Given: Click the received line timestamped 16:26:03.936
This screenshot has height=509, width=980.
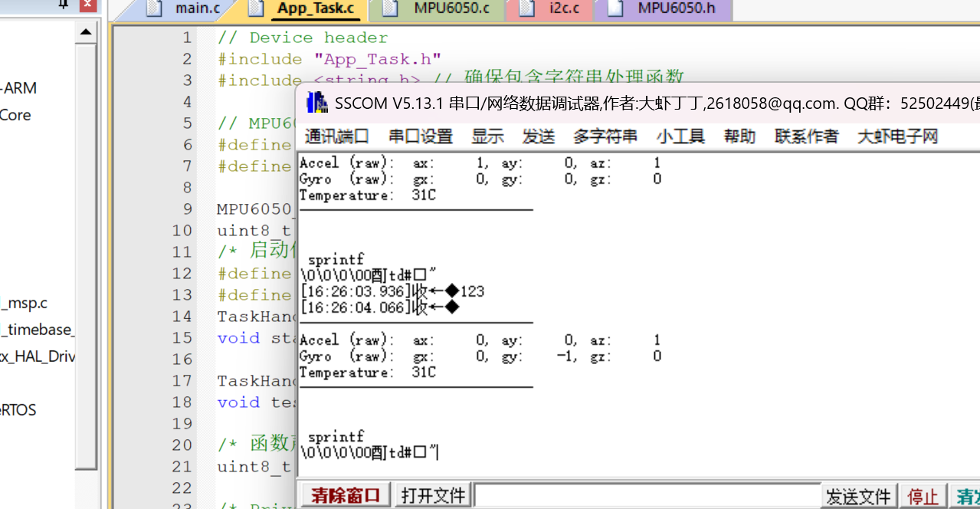Looking at the screenshot, I should pos(392,291).
